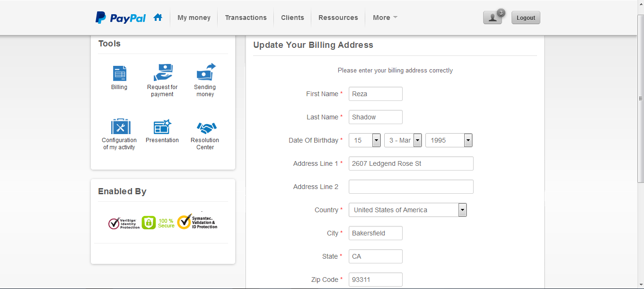Open the Presentation tool icon

pyautogui.click(x=162, y=126)
